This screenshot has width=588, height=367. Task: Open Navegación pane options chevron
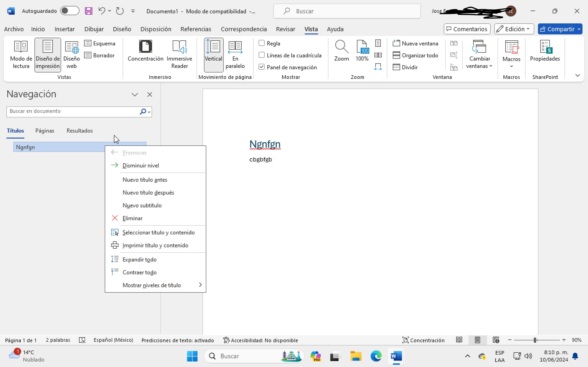tap(135, 95)
